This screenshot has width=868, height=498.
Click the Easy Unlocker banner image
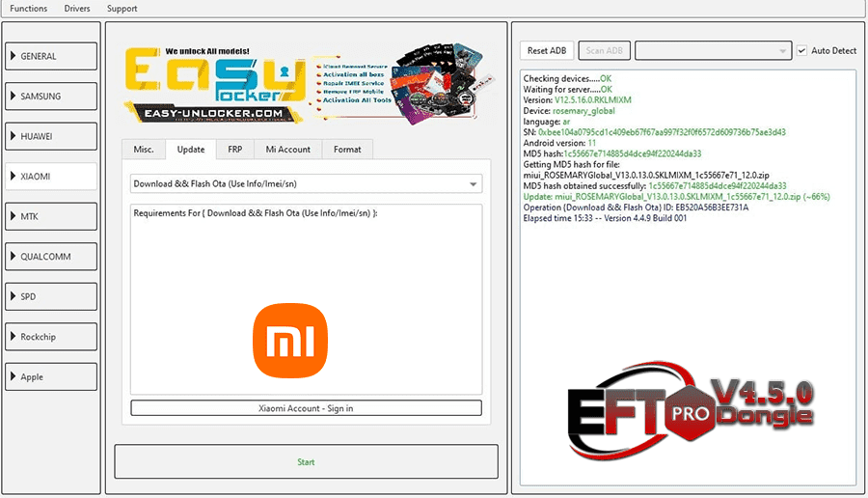pyautogui.click(x=309, y=84)
